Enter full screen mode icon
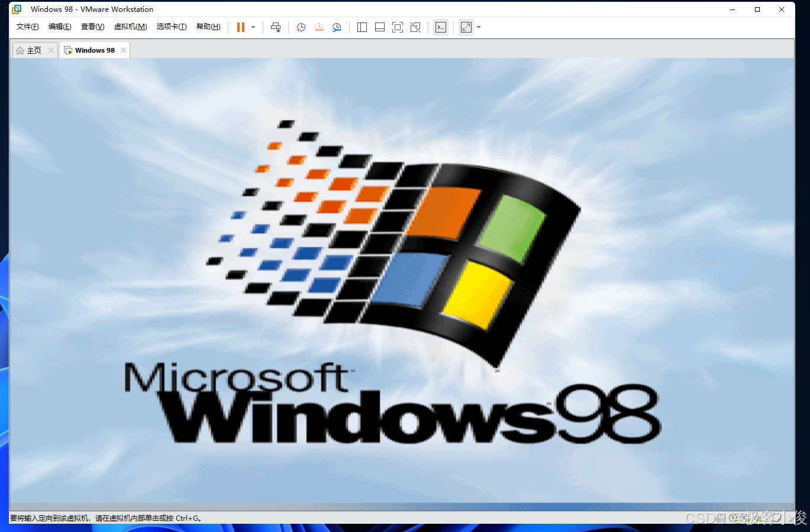This screenshot has width=810, height=532. [x=398, y=27]
